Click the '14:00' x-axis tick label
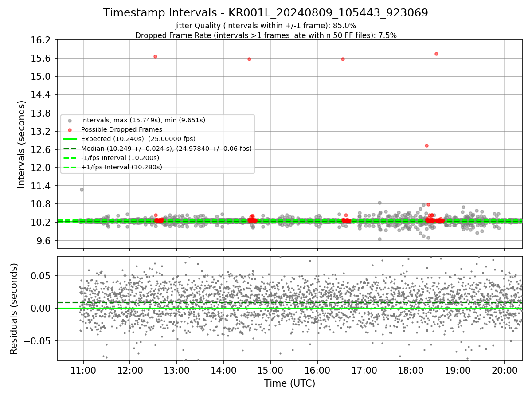Image resolution: width=532 pixels, height=399 pixels. pos(223,370)
